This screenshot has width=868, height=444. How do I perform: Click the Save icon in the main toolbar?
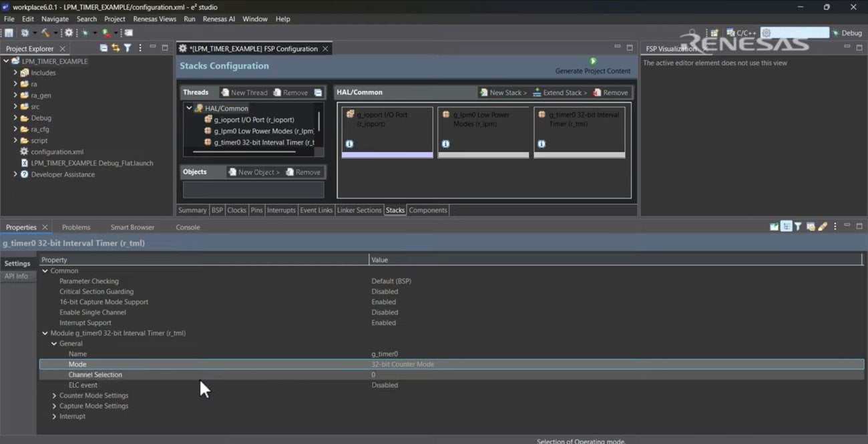tap(9, 33)
